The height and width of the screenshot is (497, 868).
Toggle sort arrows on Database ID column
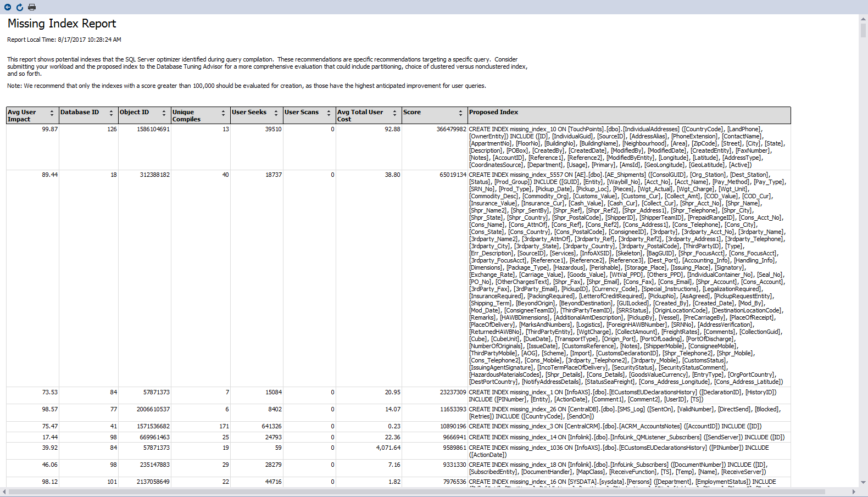(111, 113)
